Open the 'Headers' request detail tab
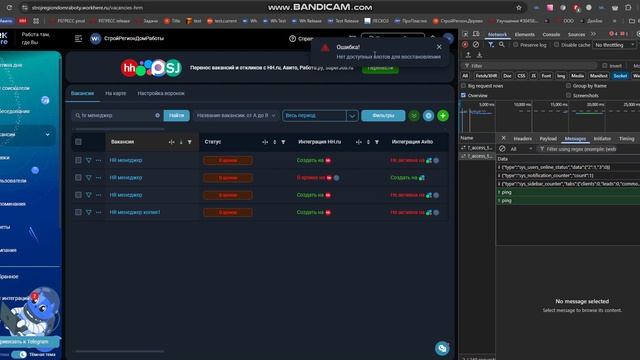Image resolution: width=640 pixels, height=360 pixels. [x=522, y=139]
